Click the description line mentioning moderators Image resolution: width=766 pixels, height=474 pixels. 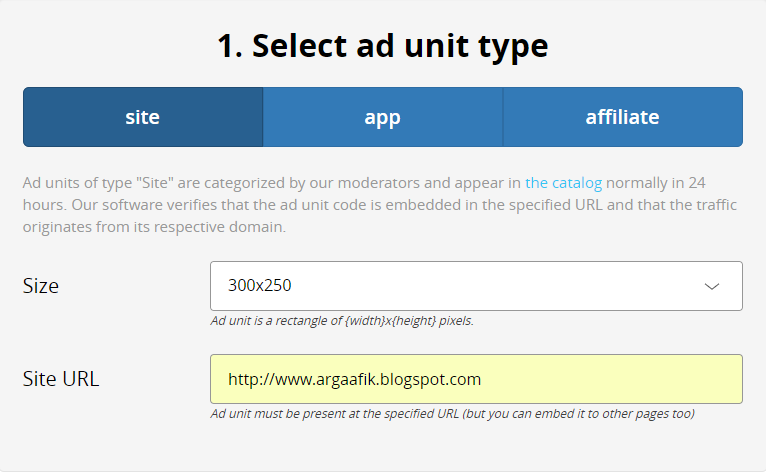[x=270, y=183]
